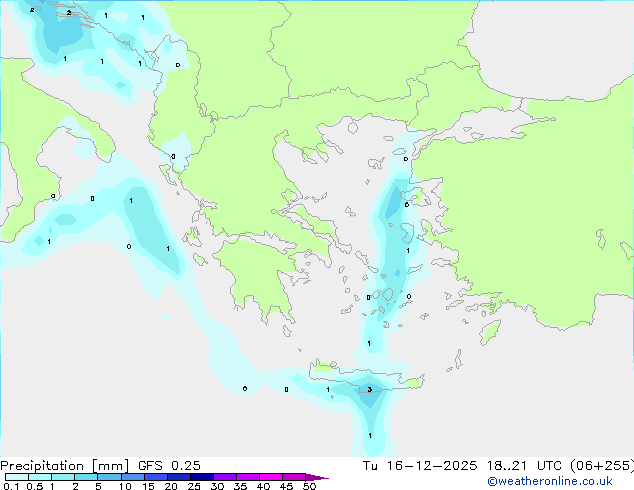634x490 pixels.
Task: Click the 0.5–1 mm light cyan legend swatch
Action: (x=40, y=477)
